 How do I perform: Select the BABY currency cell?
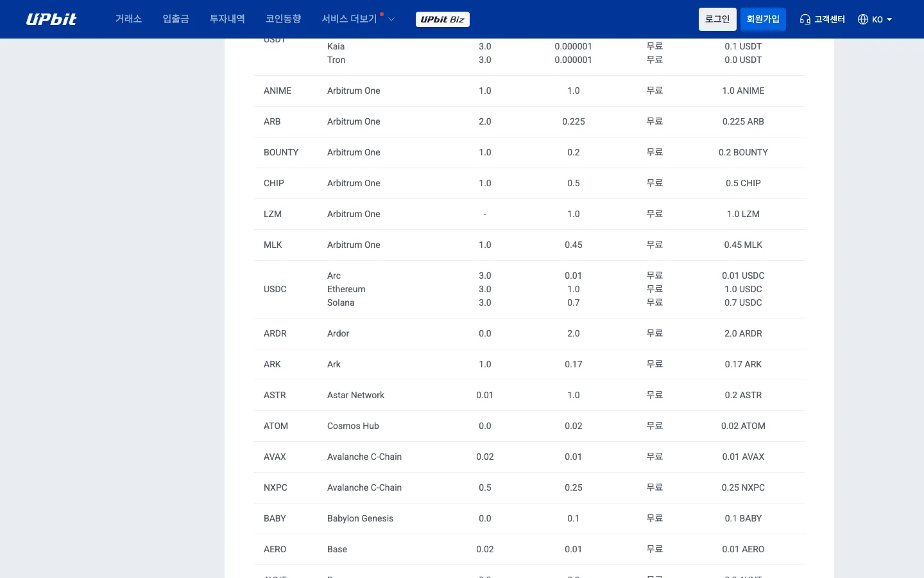tap(275, 518)
